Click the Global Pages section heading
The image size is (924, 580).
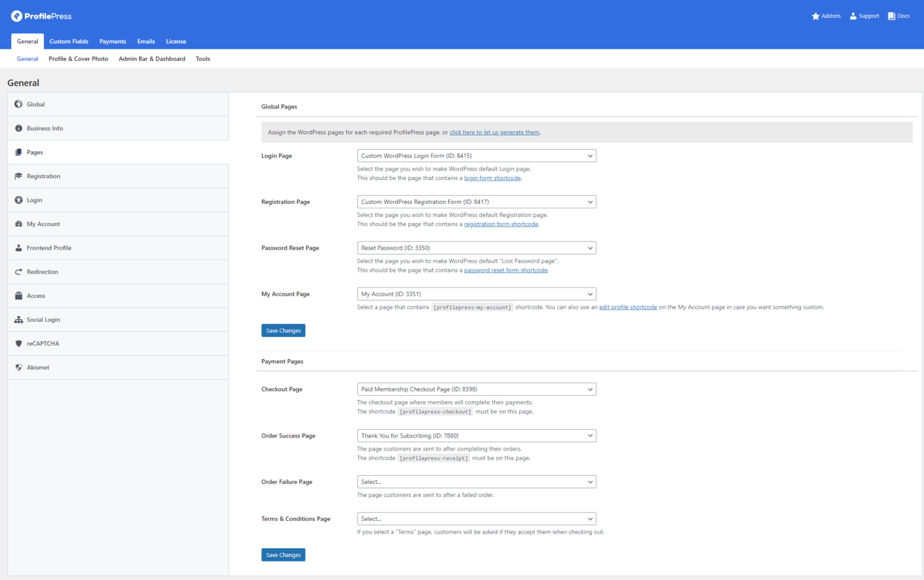[279, 107]
